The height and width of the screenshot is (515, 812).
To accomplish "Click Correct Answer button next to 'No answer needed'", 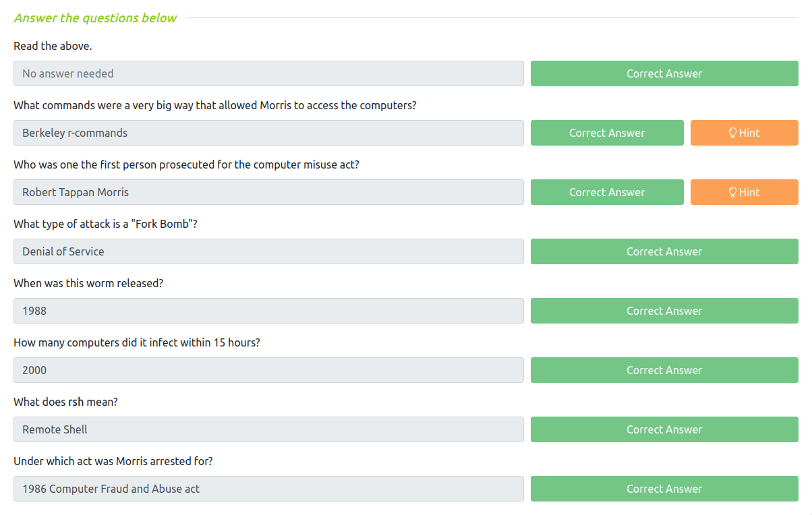I will pyautogui.click(x=664, y=73).
